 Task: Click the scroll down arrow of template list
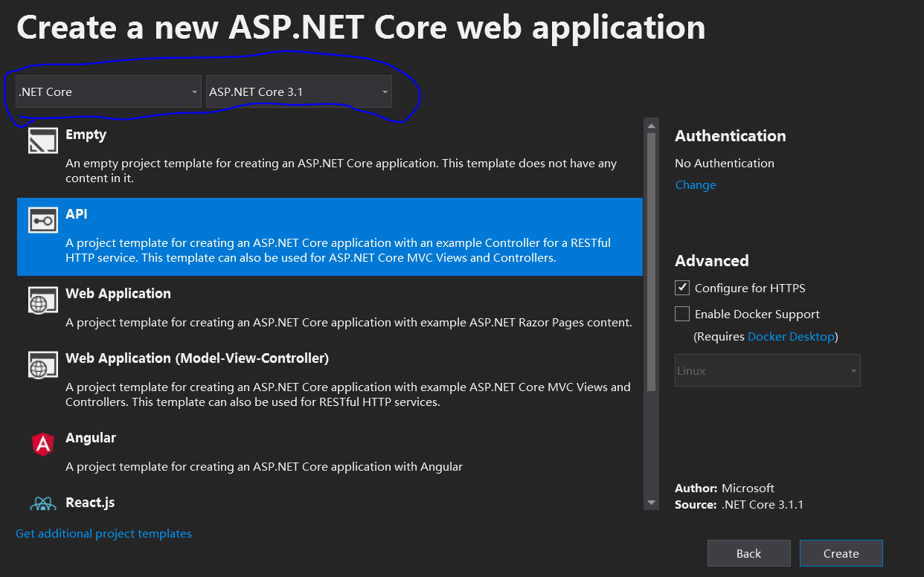pyautogui.click(x=652, y=503)
